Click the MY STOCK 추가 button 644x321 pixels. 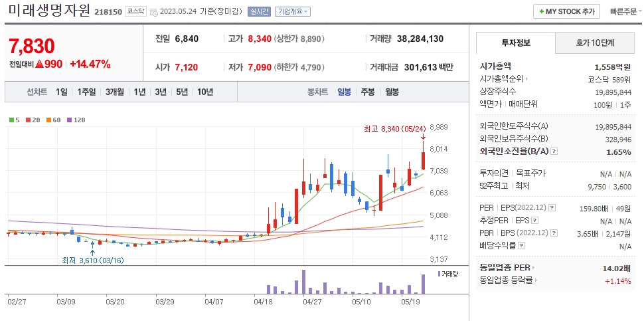(x=566, y=11)
